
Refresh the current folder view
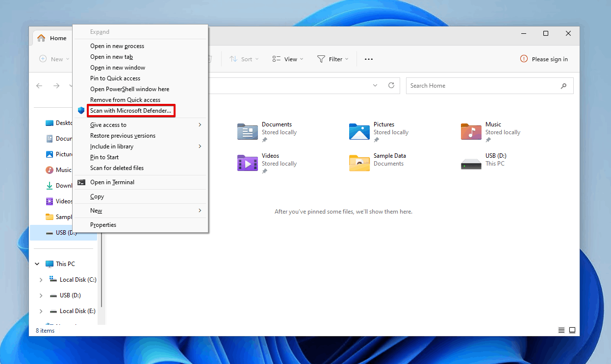(391, 85)
